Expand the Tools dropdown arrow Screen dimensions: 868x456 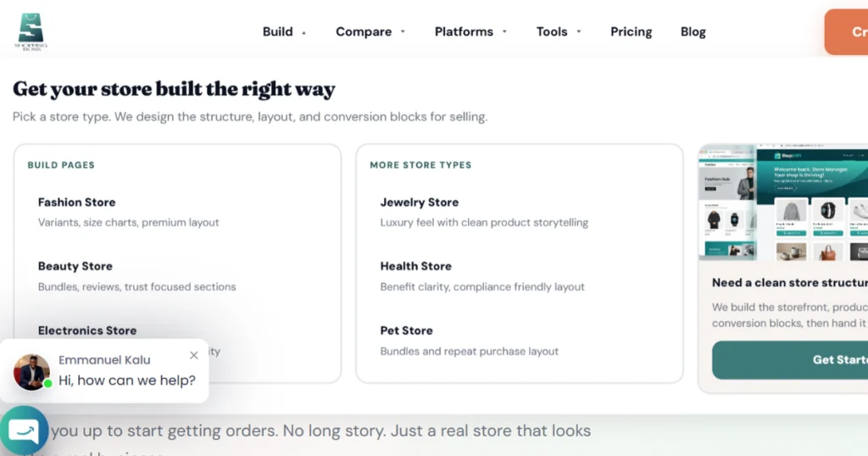pos(578,31)
